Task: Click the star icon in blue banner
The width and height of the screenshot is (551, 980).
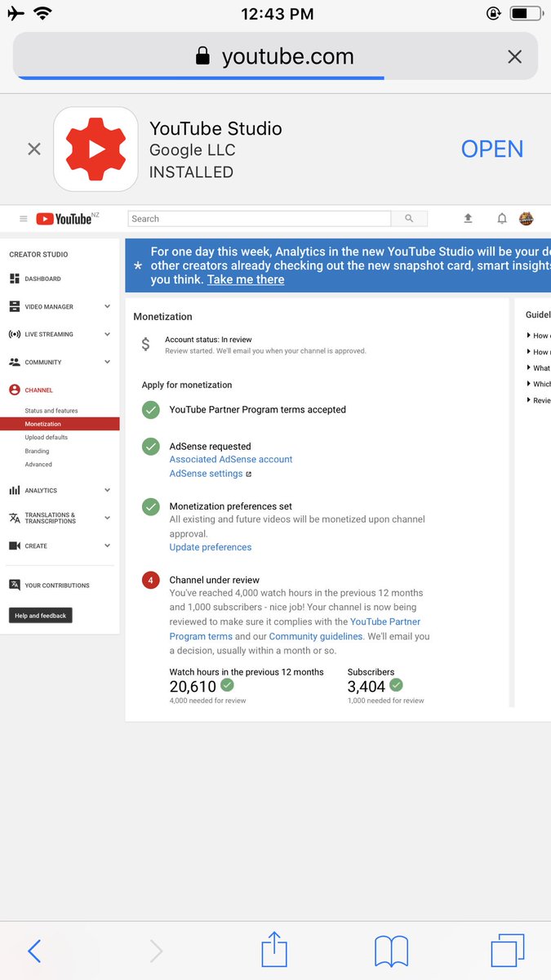Action: 137,266
